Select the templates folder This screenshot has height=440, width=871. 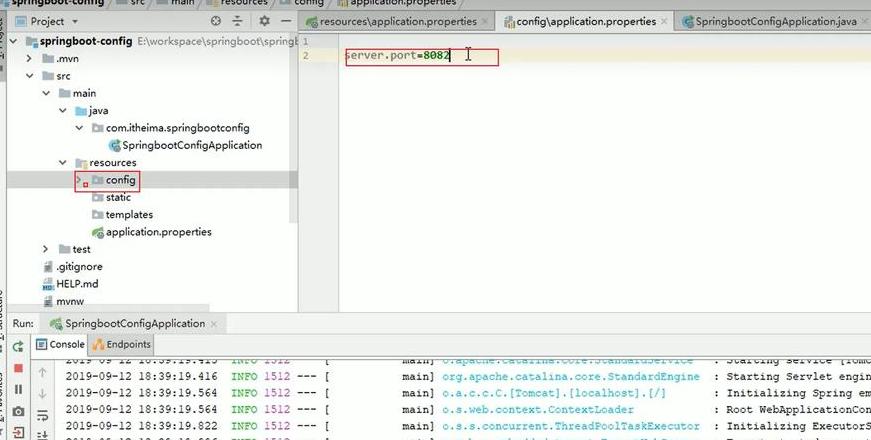tap(129, 214)
